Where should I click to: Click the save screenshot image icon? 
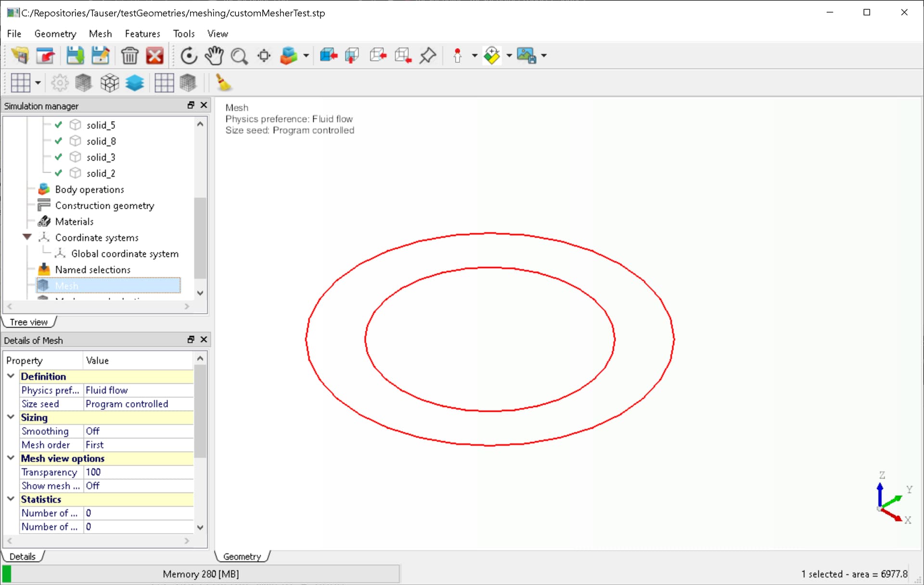point(526,56)
